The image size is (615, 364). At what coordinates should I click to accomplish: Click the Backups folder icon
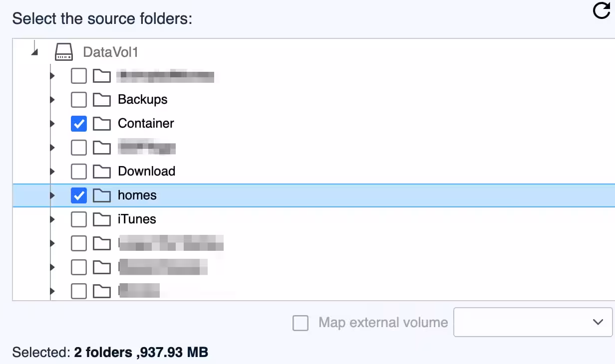tap(102, 100)
